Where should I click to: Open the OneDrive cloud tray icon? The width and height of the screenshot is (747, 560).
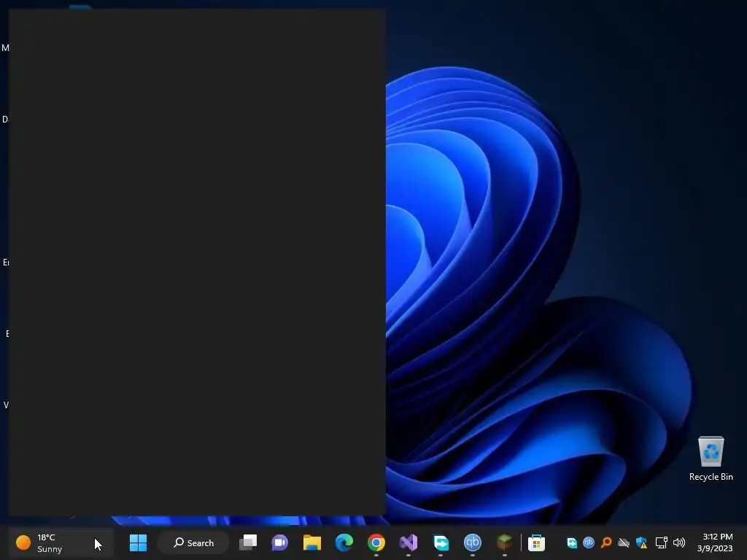(624, 542)
